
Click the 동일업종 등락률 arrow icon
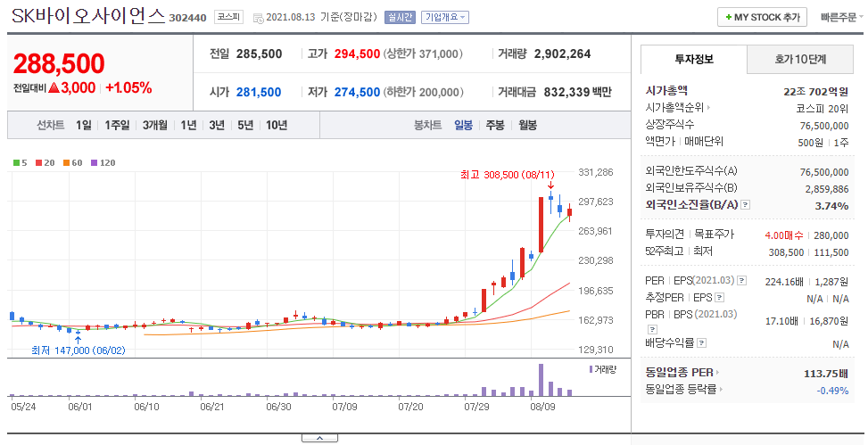pyautogui.click(x=721, y=389)
